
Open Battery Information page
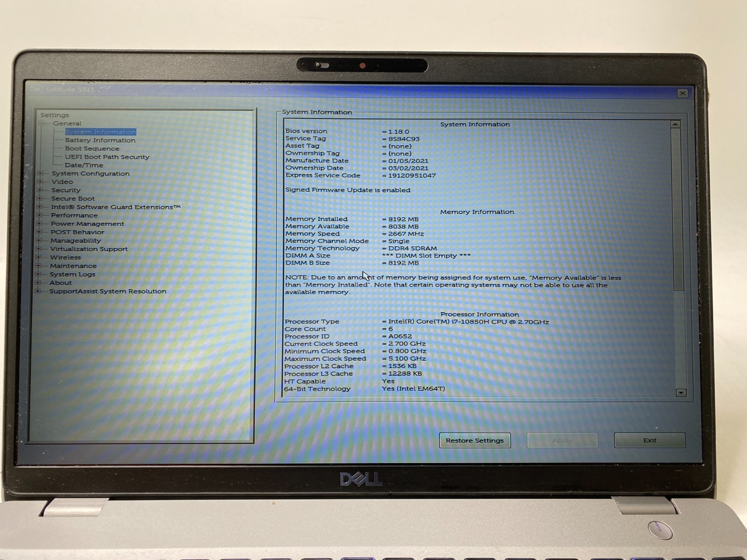click(x=100, y=140)
